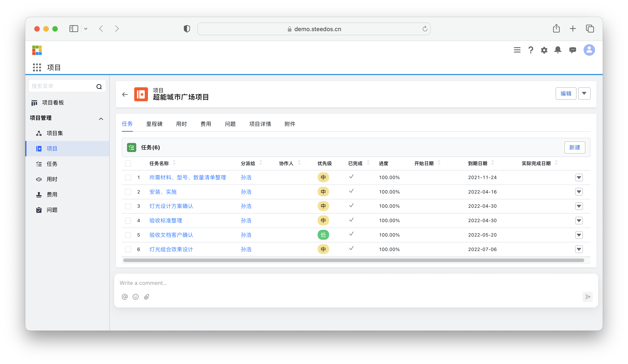Open the app launcher grid icon

click(x=37, y=67)
